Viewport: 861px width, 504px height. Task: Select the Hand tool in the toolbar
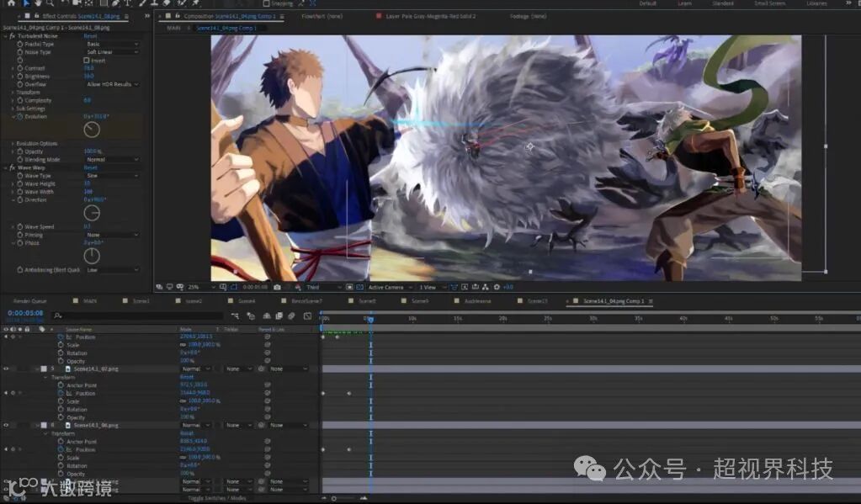38,3
